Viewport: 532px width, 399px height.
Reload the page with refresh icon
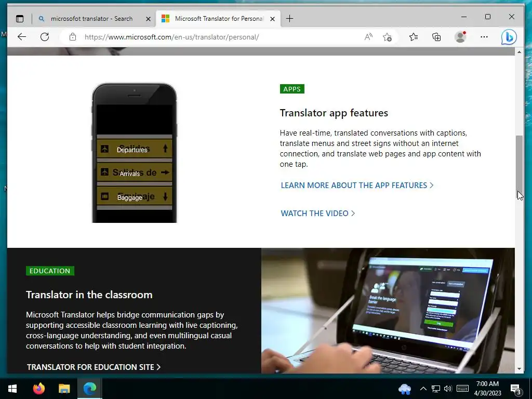point(45,37)
